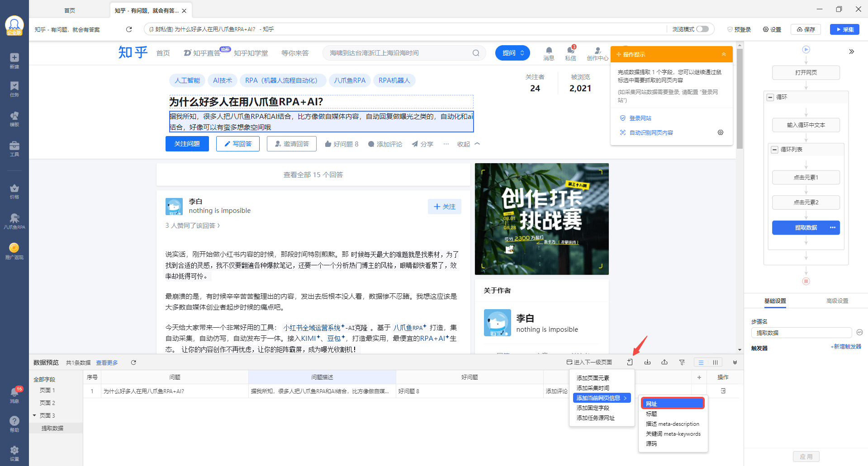Image resolution: width=868 pixels, height=466 pixels.
Task: Click the export (upload tray) icon in the data toolbar
Action: coord(664,362)
